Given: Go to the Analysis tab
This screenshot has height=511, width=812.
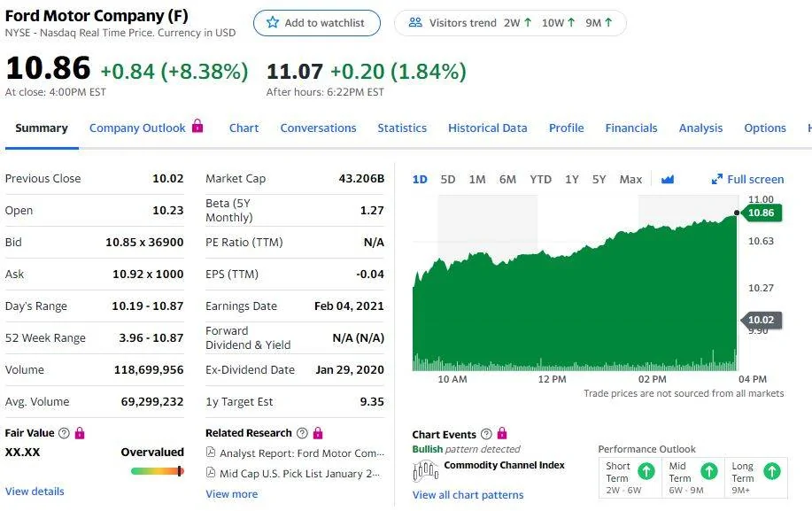Looking at the screenshot, I should 700,128.
